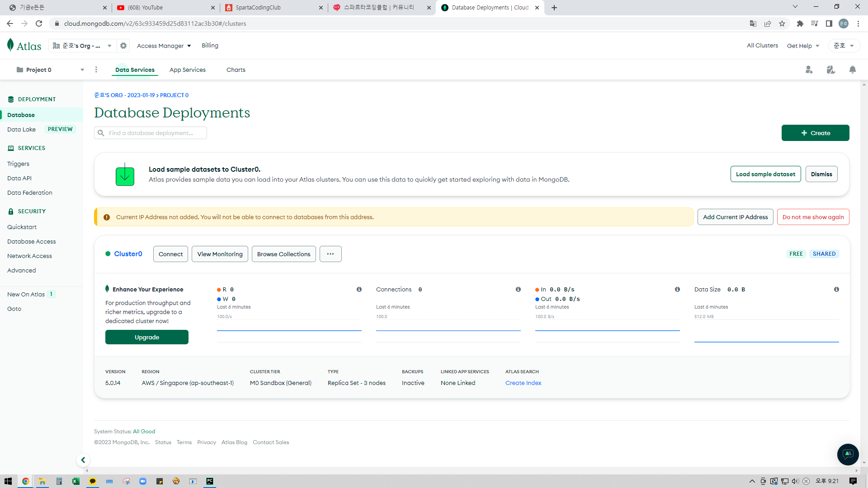Open the support chat bubble
Screen dimensions: 868x488
(848, 454)
